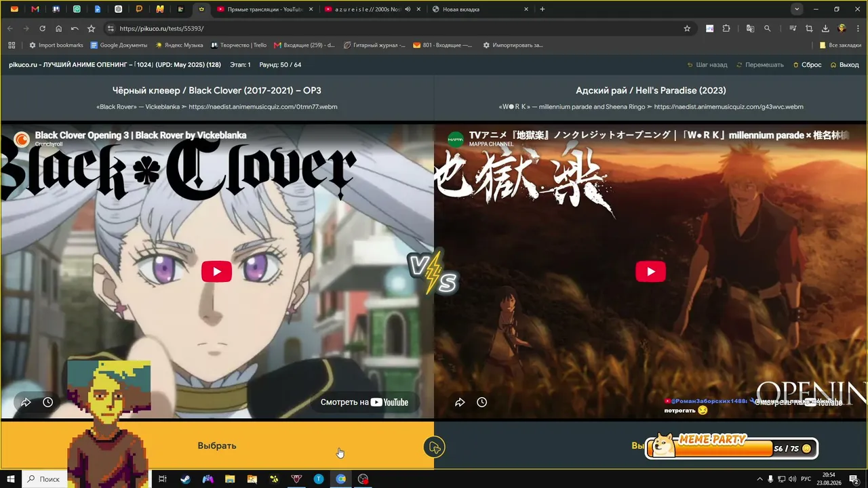Reload the current page
The height and width of the screenshot is (488, 868).
[42, 28]
